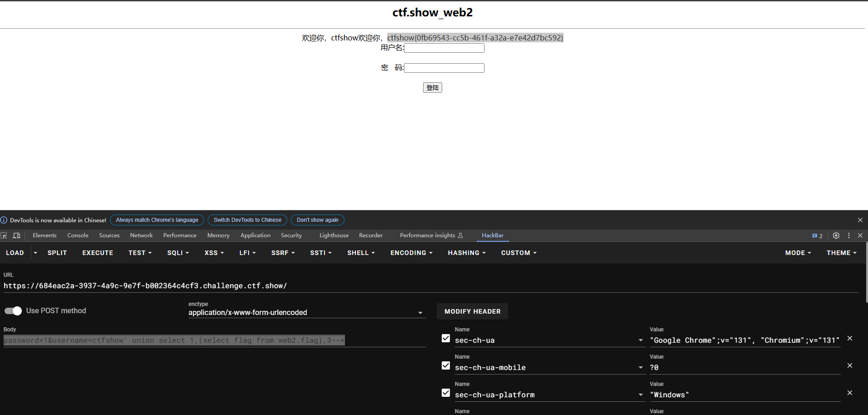Disable the sec-ch-ua-platform header checkbox
The width and height of the screenshot is (868, 415).
point(446,393)
